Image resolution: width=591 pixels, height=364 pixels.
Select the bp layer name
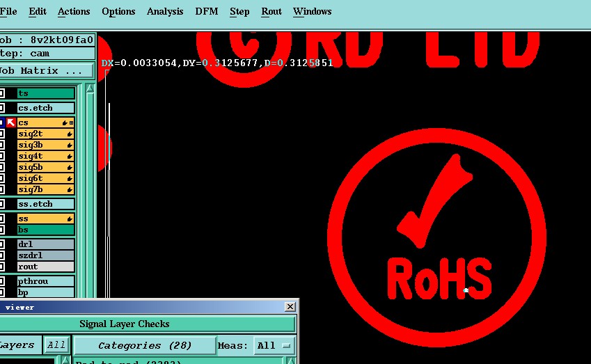point(46,292)
